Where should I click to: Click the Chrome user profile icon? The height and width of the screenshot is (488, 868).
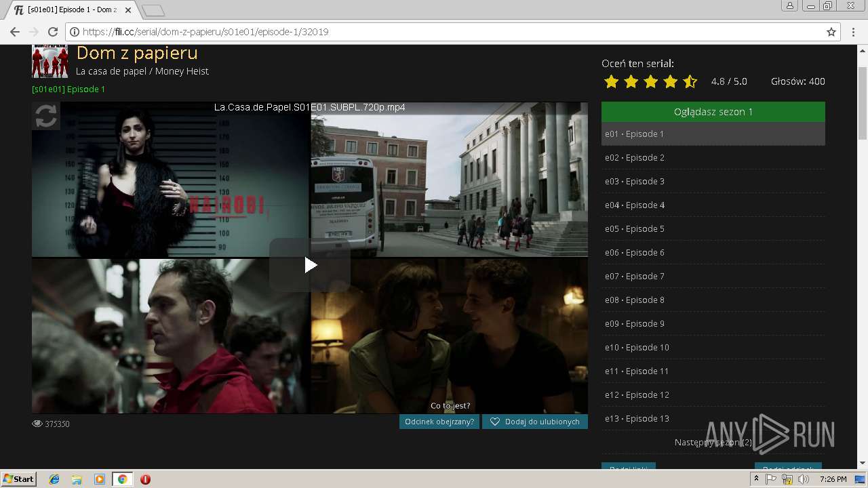point(790,6)
